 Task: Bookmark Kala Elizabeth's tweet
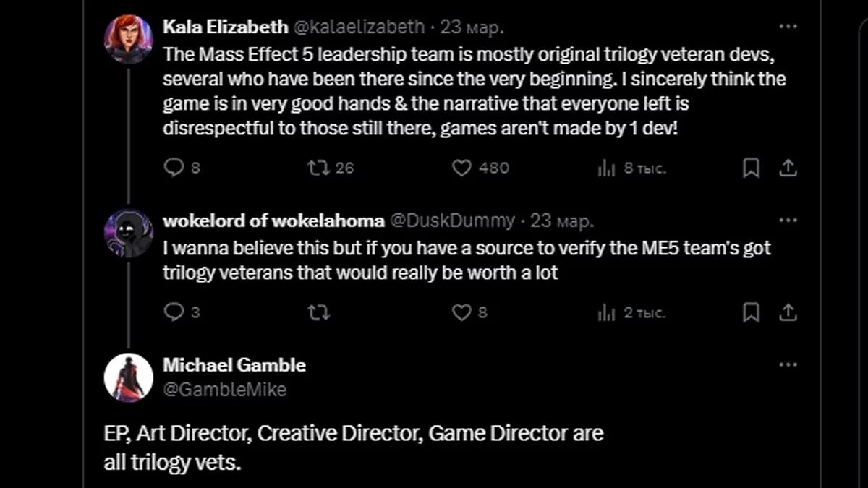(752, 168)
